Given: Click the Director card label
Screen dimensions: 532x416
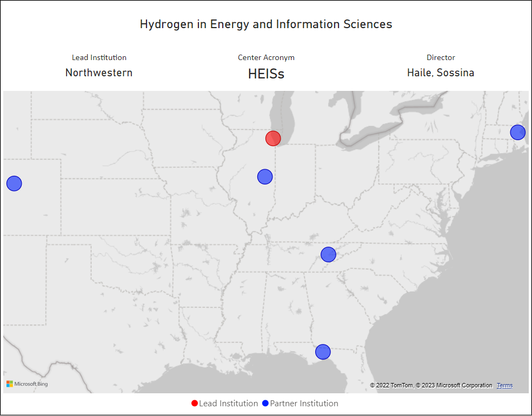Looking at the screenshot, I should (x=441, y=57).
